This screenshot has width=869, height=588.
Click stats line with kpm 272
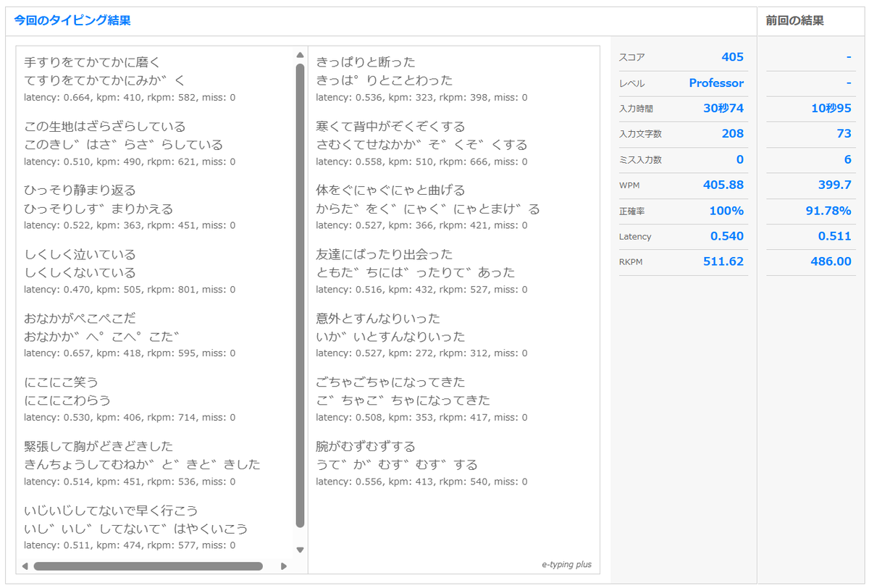click(x=421, y=353)
